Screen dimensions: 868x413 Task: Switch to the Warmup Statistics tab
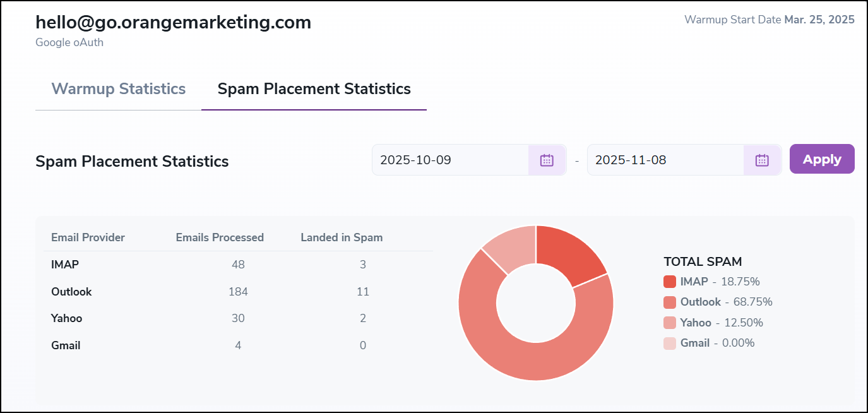118,89
